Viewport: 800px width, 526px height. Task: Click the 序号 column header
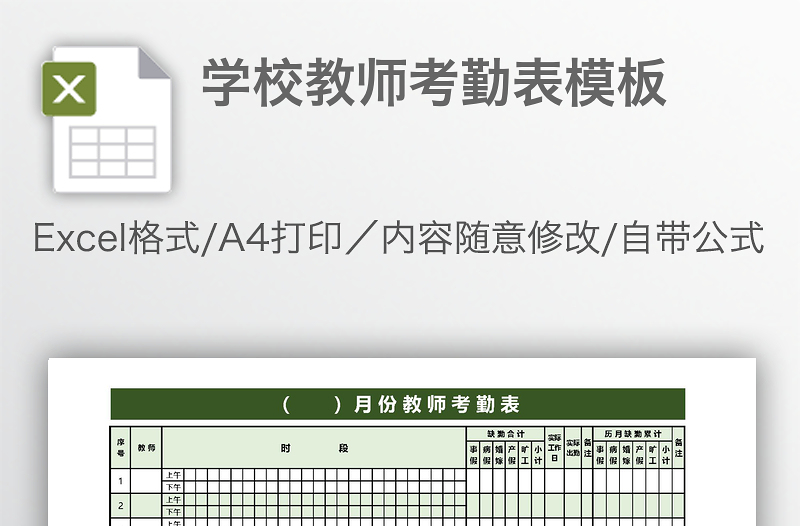(x=120, y=447)
